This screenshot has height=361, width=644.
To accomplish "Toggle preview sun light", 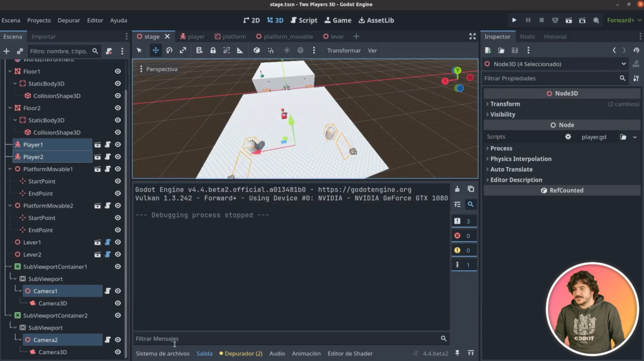I will click(x=287, y=50).
